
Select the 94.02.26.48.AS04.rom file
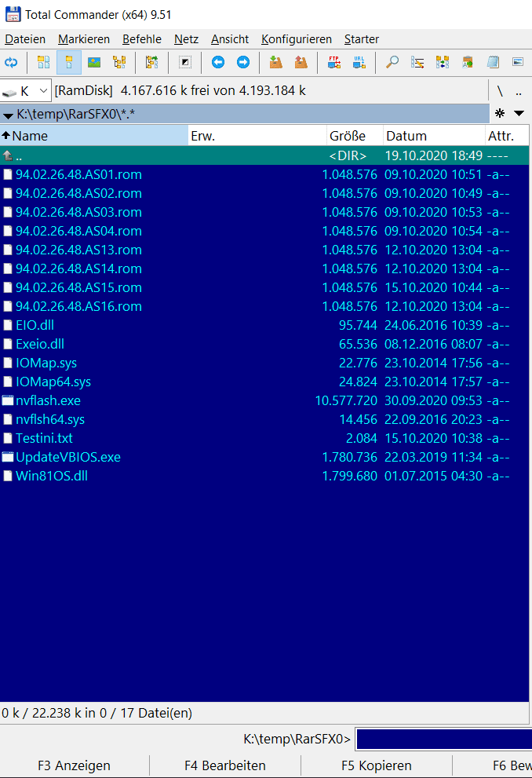(x=78, y=232)
